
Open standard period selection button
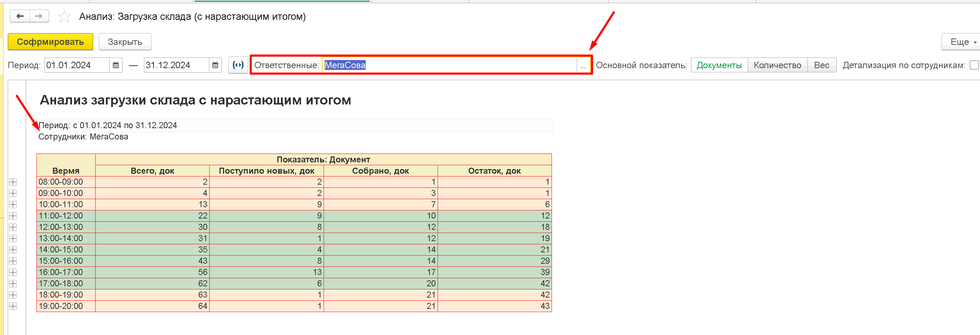click(238, 65)
